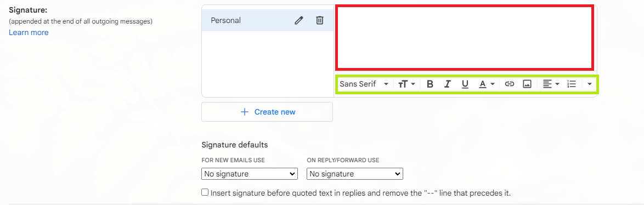Open the On Reply/Forward Use signature dropdown
Image resolution: width=644 pixels, height=205 pixels.
coord(355,174)
